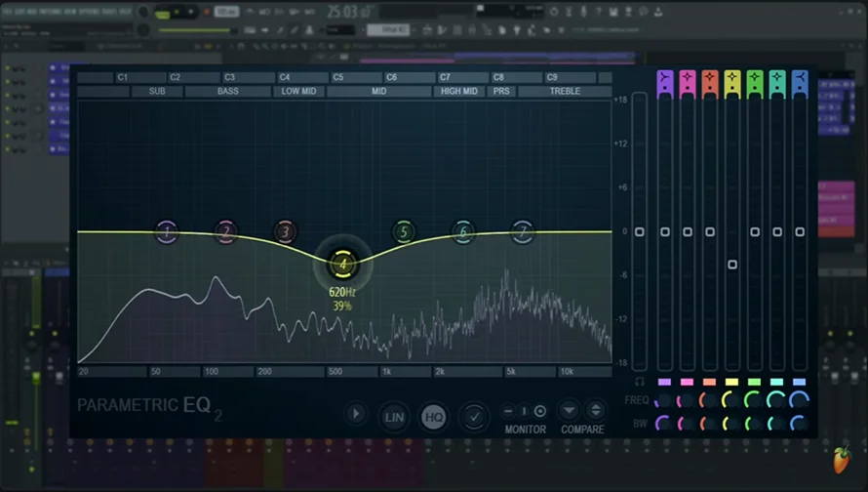Toggle LIN linear phase mode
868x492 pixels.
394,417
